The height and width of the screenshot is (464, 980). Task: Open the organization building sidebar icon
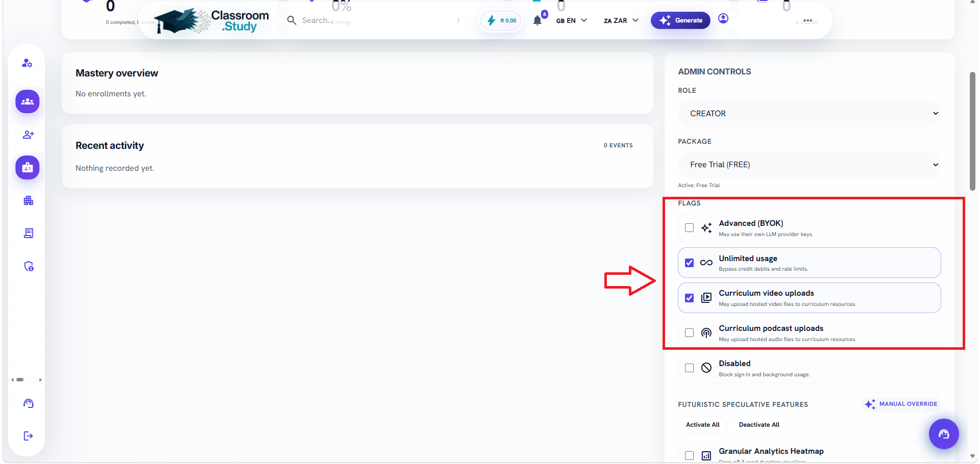click(28, 200)
